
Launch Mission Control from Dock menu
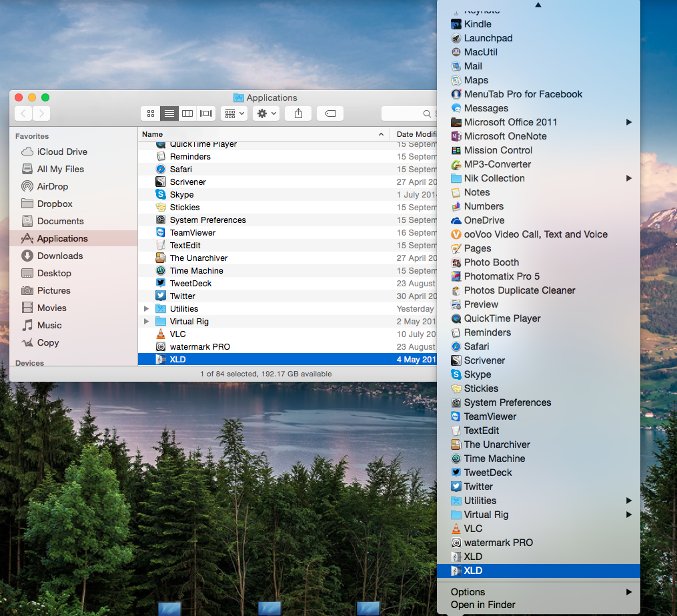[x=538, y=150]
